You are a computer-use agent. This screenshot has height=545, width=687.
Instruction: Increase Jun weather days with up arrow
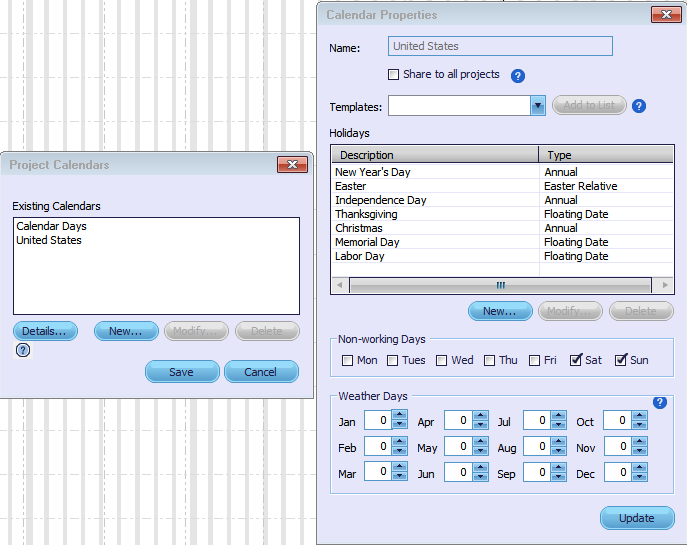(x=481, y=467)
